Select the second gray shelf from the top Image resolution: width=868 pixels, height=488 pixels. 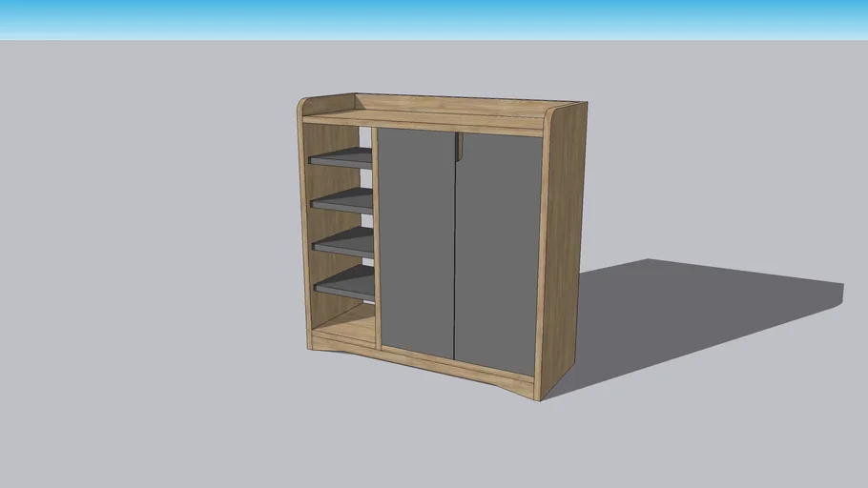point(341,201)
